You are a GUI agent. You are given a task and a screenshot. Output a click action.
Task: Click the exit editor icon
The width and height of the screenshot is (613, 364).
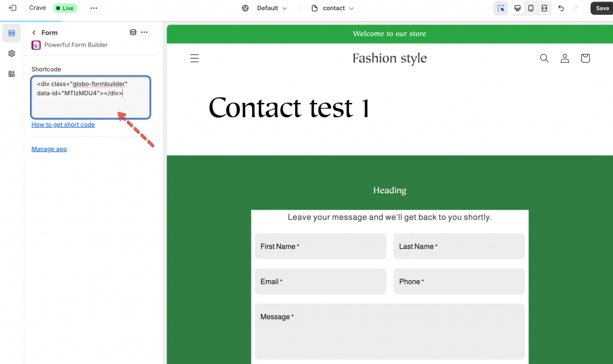[13, 8]
